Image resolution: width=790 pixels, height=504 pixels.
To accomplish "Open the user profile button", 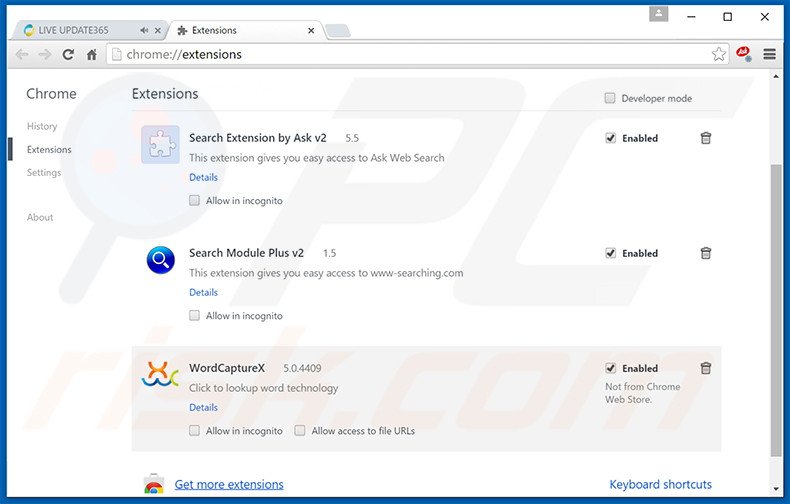I will coord(659,14).
